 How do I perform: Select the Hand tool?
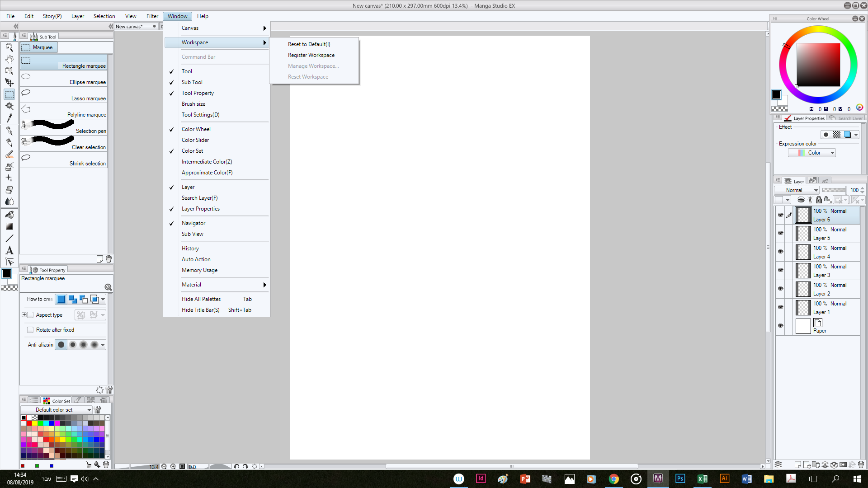click(x=9, y=58)
